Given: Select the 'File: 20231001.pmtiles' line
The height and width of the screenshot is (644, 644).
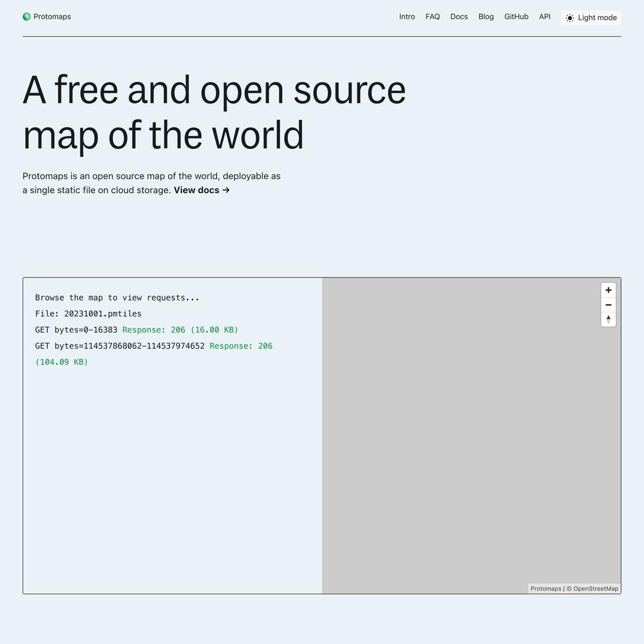Looking at the screenshot, I should [x=88, y=314].
